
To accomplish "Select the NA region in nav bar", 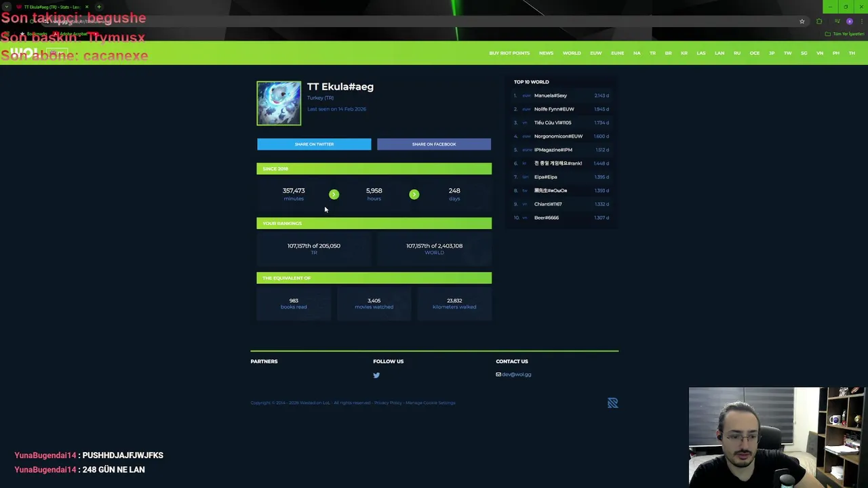I will tap(637, 53).
